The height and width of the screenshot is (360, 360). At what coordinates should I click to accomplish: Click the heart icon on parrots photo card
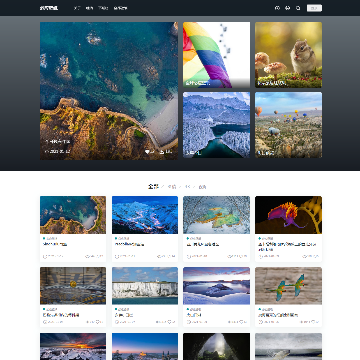pos(313,322)
